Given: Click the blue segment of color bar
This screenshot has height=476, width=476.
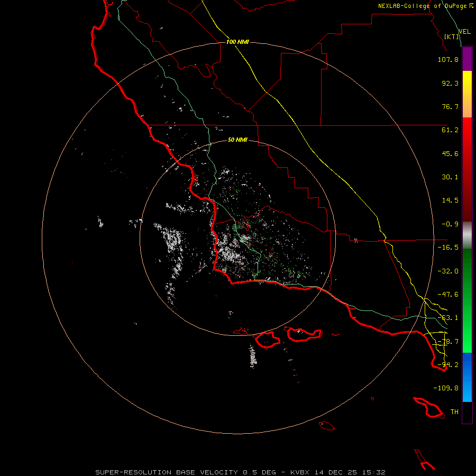Looking at the screenshot, I should 467,377.
